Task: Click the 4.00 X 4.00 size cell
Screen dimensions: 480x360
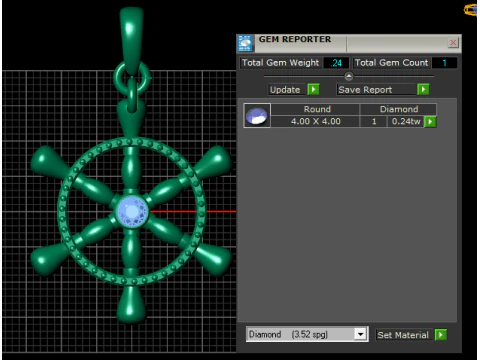Action: (x=315, y=121)
